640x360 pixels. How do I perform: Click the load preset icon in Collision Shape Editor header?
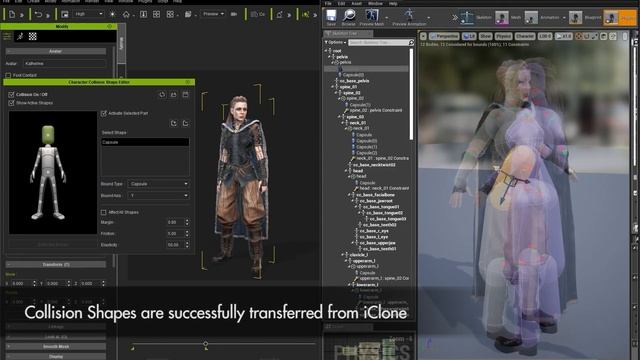coord(173,94)
